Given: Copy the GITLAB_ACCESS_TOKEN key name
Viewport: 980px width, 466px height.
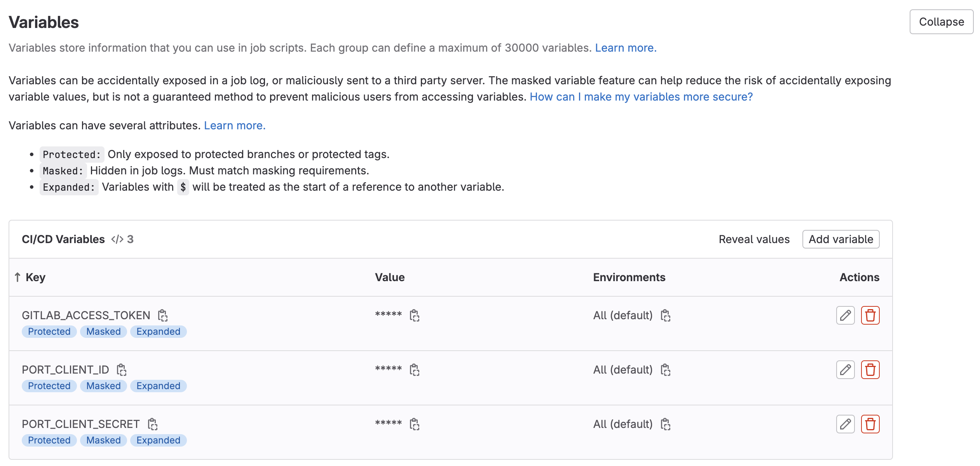Looking at the screenshot, I should click(x=162, y=315).
